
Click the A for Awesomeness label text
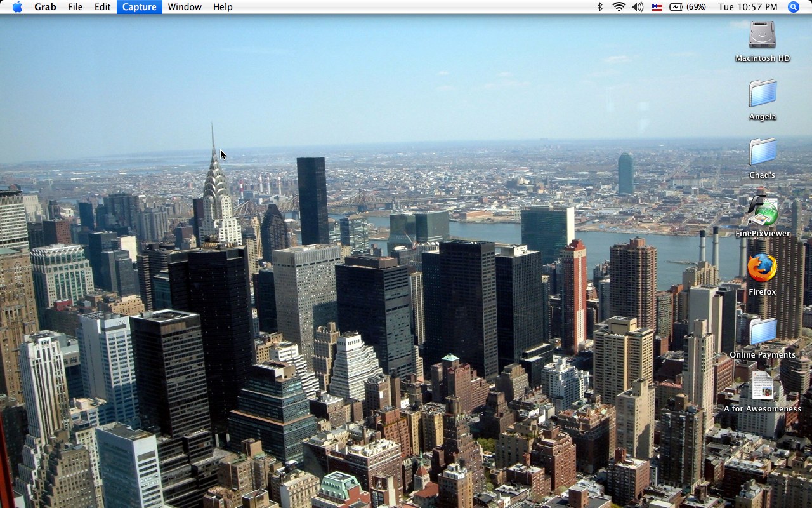tap(763, 409)
